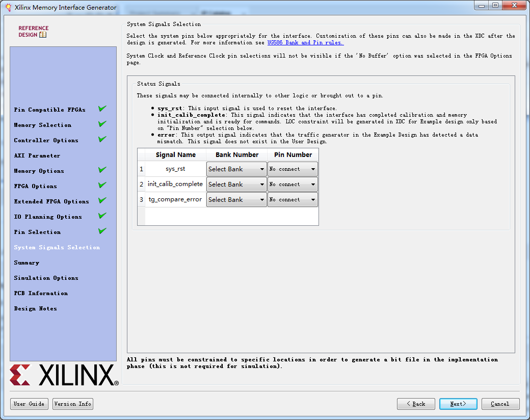Go to FPGA Options step
Image resolution: width=530 pixels, height=420 pixels.
(x=36, y=186)
